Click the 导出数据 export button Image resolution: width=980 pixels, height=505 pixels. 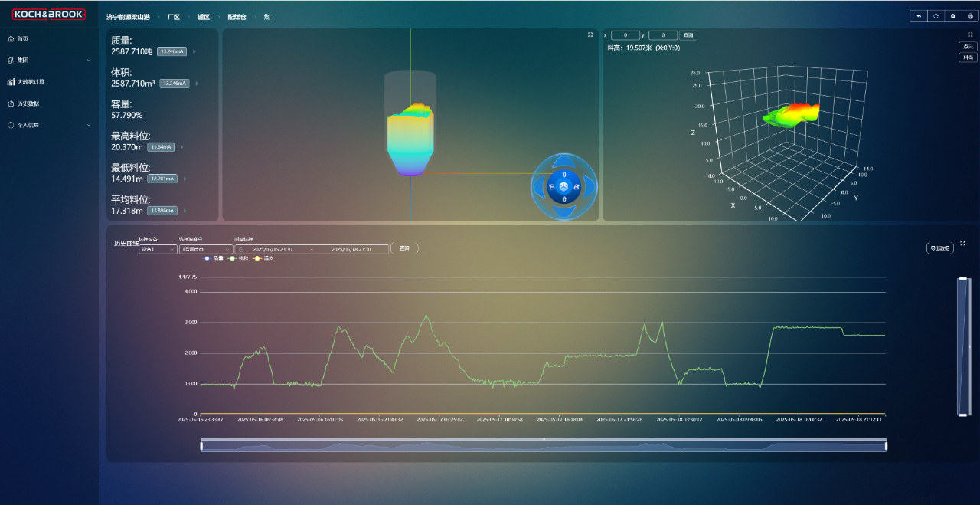tap(939, 248)
